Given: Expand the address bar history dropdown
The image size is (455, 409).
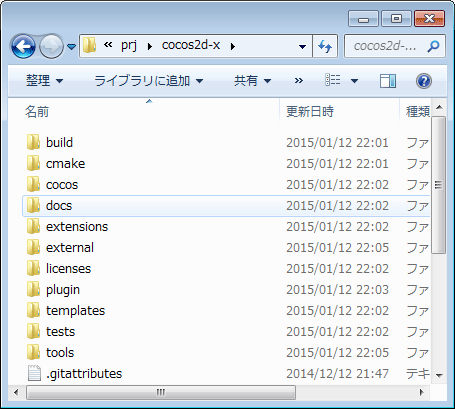Looking at the screenshot, I should coord(302,46).
